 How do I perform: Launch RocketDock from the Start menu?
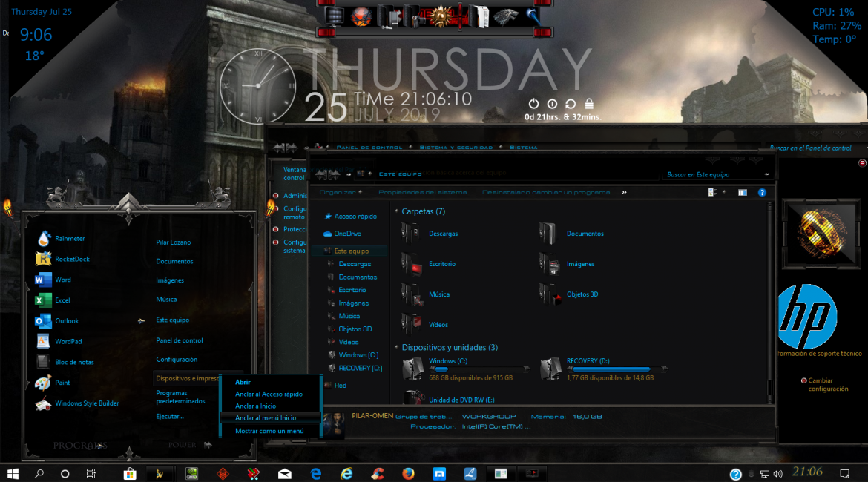point(62,259)
